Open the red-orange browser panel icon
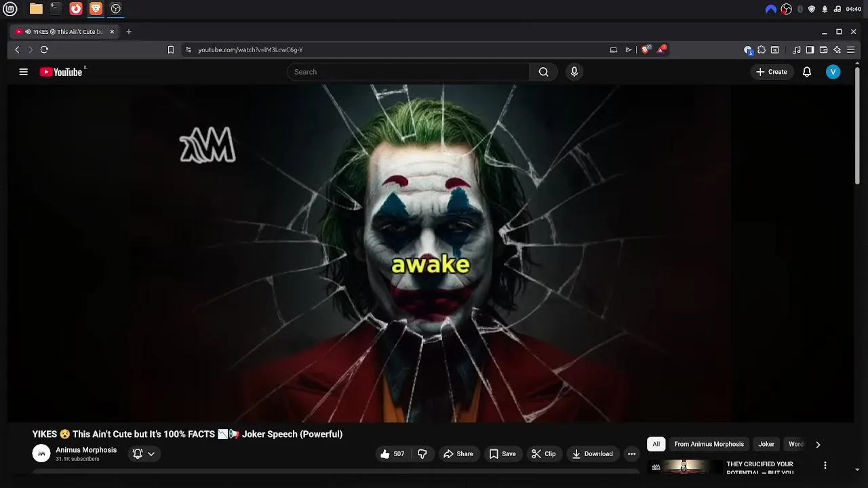 76,9
